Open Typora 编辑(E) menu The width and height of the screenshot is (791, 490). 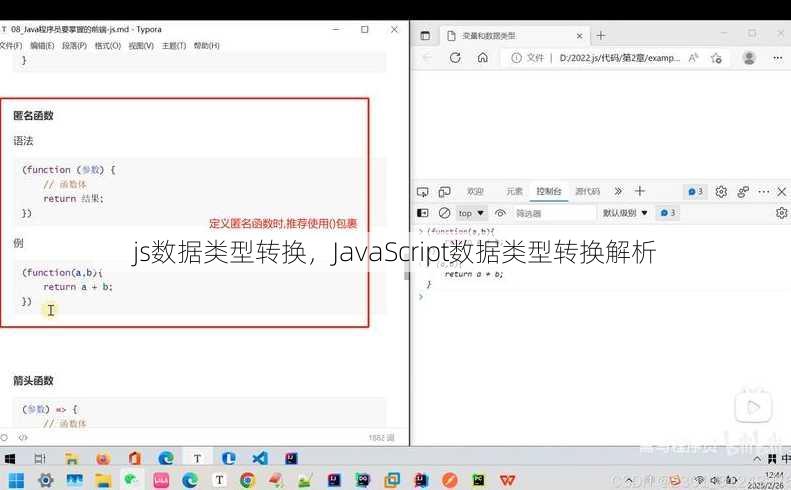tap(42, 45)
